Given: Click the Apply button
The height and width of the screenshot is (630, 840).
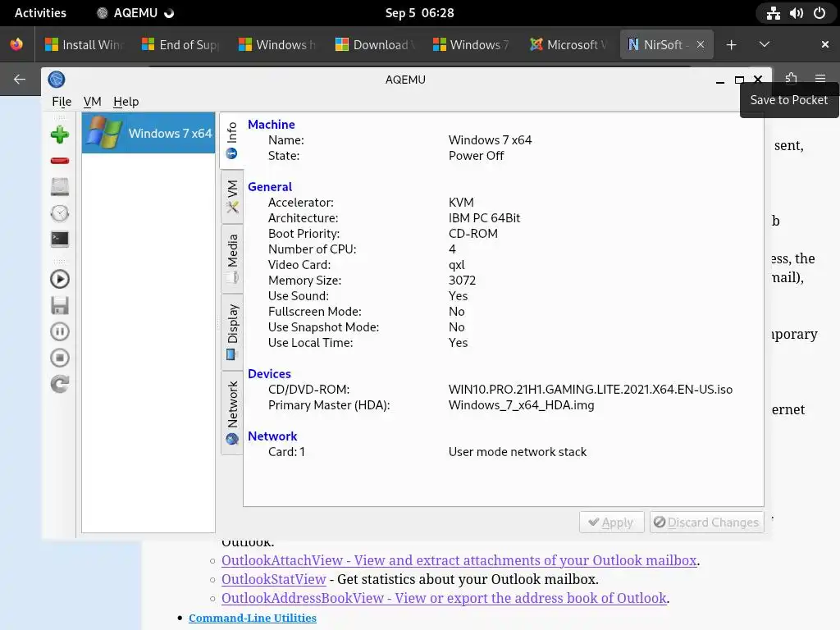Looking at the screenshot, I should (611, 523).
